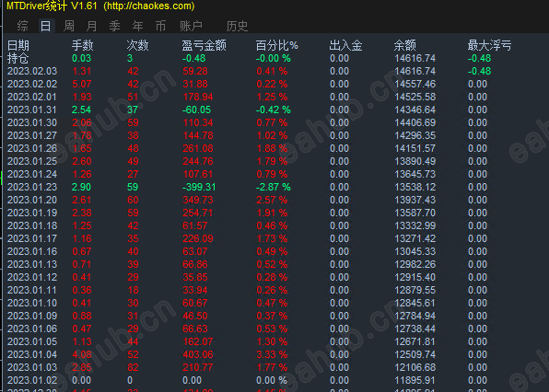Select the 2023.01.10 date row
The image size is (549, 392).
point(32,303)
